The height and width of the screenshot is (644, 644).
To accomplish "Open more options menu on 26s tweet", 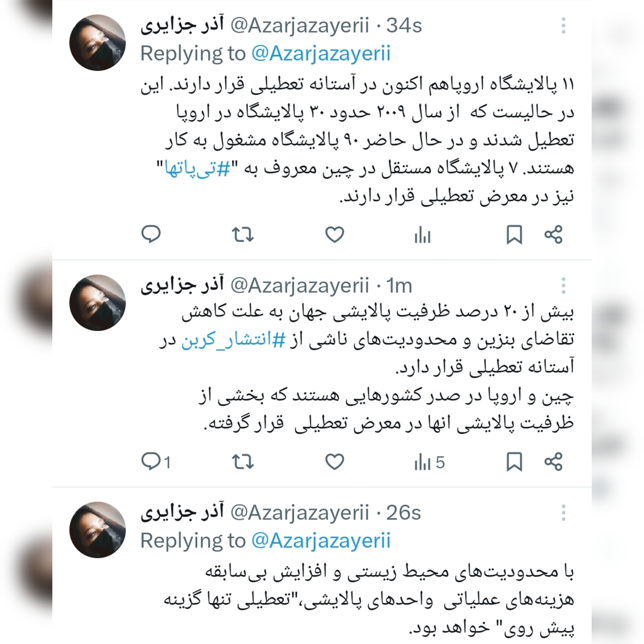I will click(563, 513).
